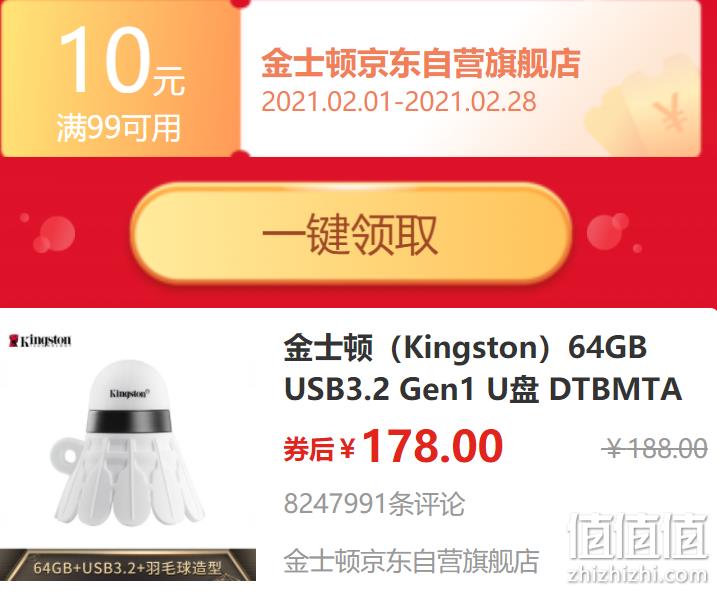Click the 64GB+USB3.2+羽毛球造型 product banner
This screenshot has height=592, width=717.
click(x=128, y=565)
